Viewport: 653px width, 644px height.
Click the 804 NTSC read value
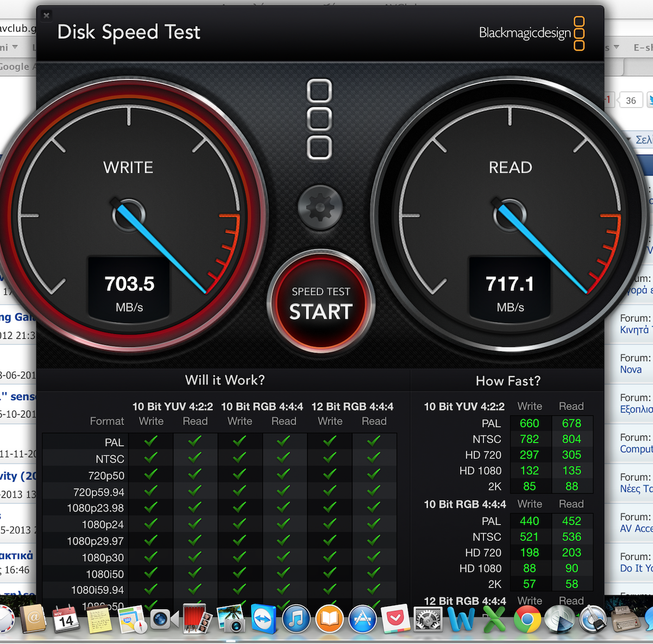(572, 439)
